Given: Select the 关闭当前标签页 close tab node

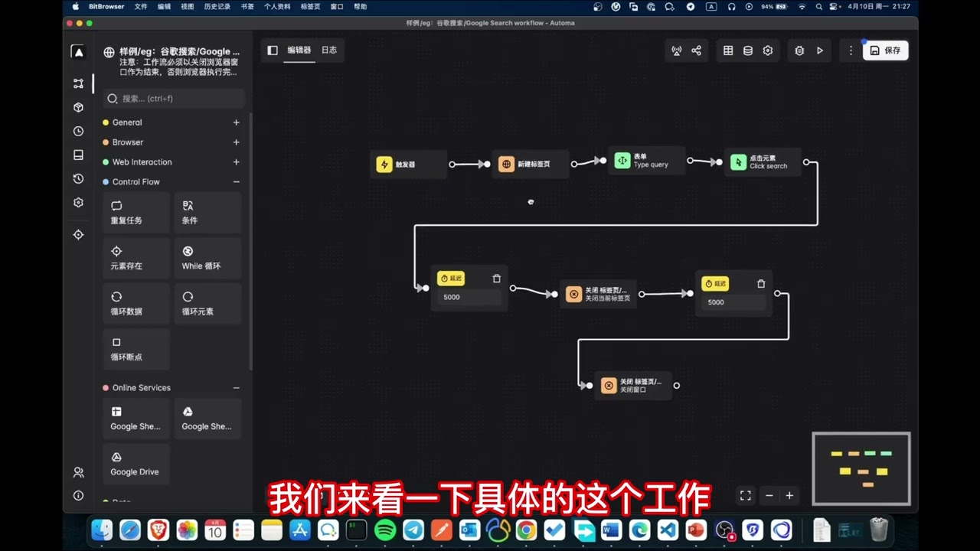Looking at the screenshot, I should coord(598,294).
